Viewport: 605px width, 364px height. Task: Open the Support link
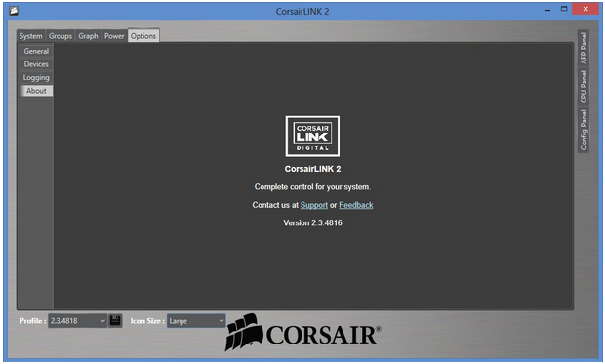[x=313, y=205]
